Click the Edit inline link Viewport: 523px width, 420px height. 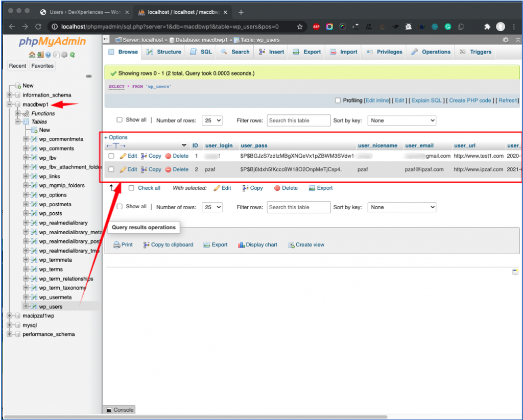tap(377, 101)
